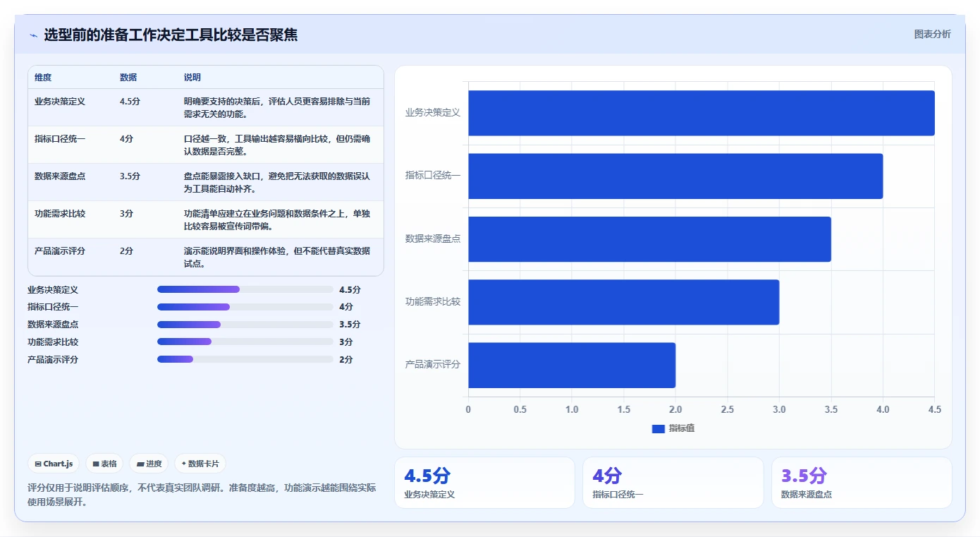The image size is (980, 537).
Task: Click the description starting 功能清单应建立在
Action: point(277,219)
